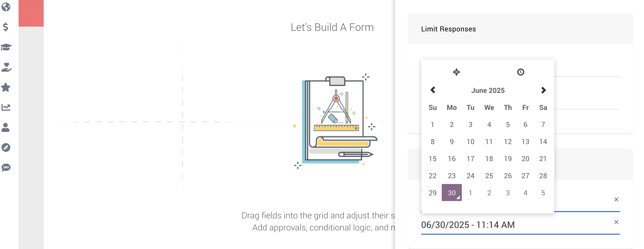Clear the upper date field
The image size is (644, 249).
[616, 200]
